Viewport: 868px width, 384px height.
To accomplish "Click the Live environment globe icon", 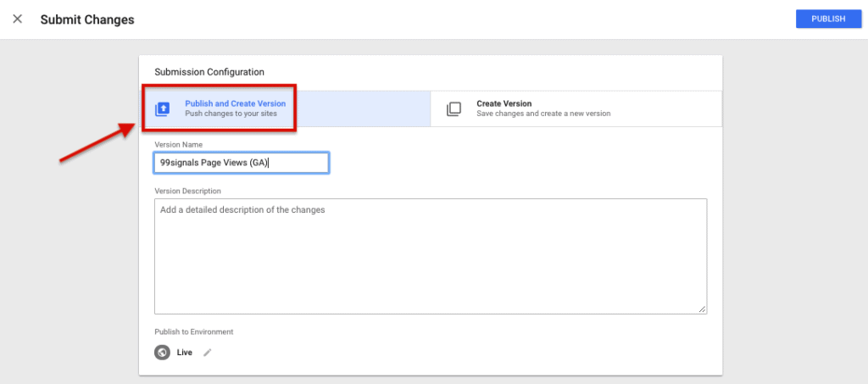I will point(163,353).
